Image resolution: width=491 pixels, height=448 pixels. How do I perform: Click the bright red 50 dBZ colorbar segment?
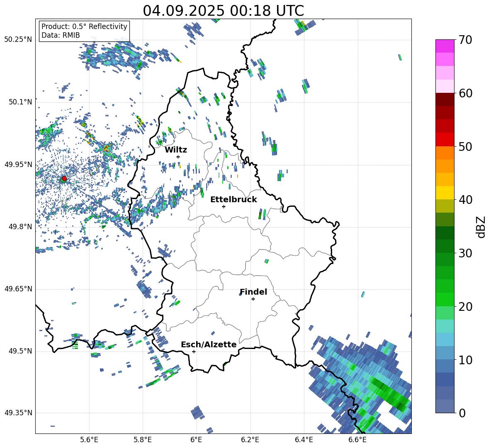tap(445, 140)
